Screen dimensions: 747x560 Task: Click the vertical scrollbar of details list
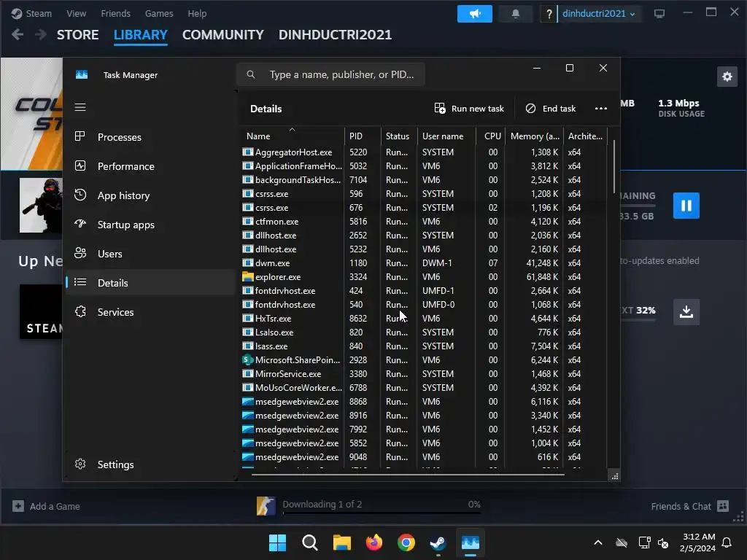coord(614,167)
